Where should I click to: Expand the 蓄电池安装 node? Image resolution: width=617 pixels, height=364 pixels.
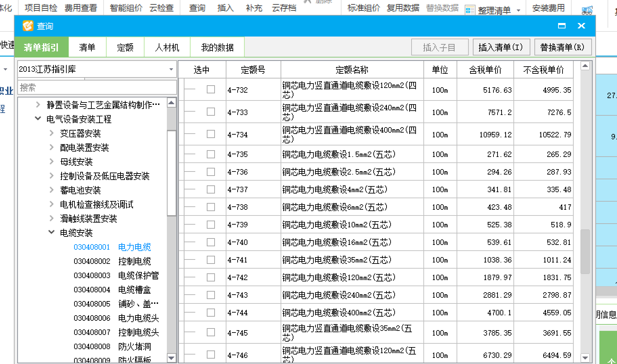pyautogui.click(x=52, y=190)
